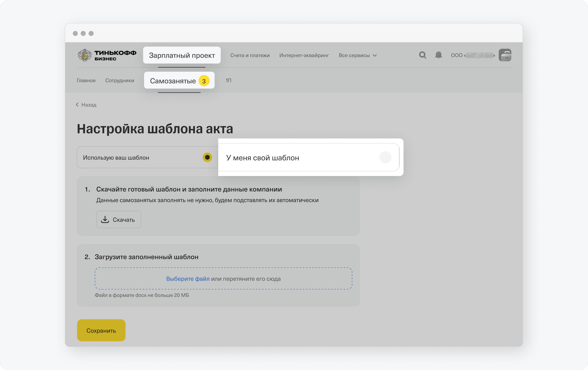Click the download arrow icon
This screenshot has width=588, height=370.
point(105,220)
